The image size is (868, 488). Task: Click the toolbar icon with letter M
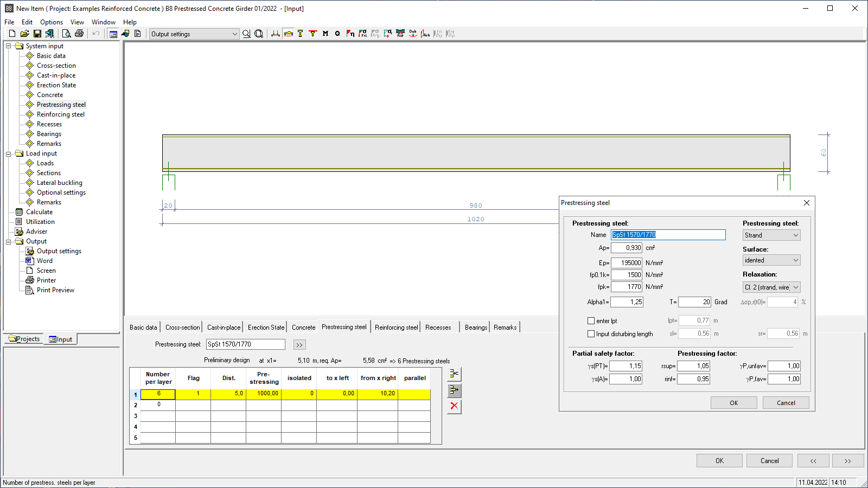325,34
